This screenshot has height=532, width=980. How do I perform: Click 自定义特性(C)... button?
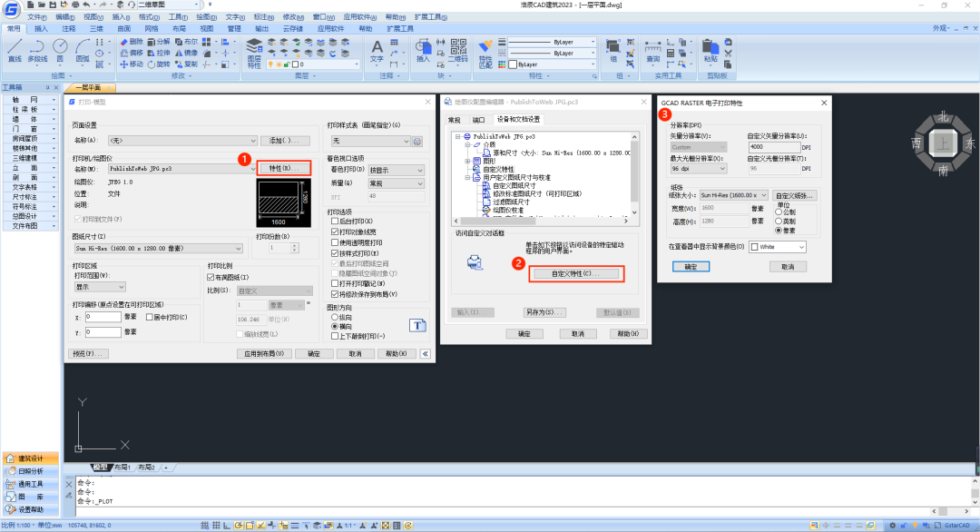click(x=575, y=274)
